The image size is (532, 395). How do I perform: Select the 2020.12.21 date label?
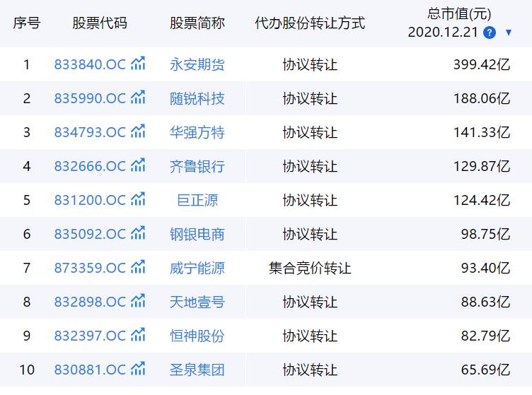(443, 33)
